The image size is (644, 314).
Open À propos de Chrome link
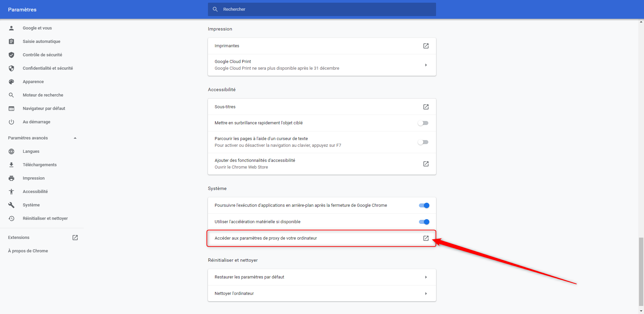pos(28,251)
